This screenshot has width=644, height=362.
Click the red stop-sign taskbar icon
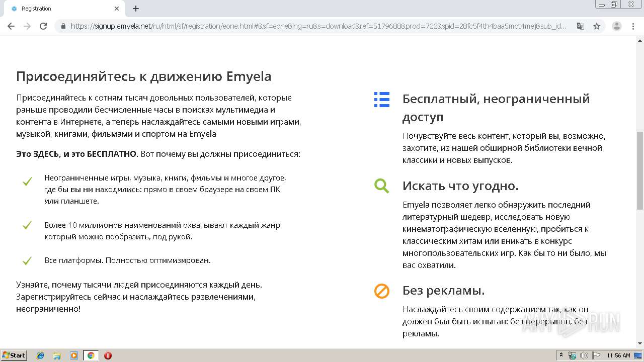pyautogui.click(x=108, y=355)
